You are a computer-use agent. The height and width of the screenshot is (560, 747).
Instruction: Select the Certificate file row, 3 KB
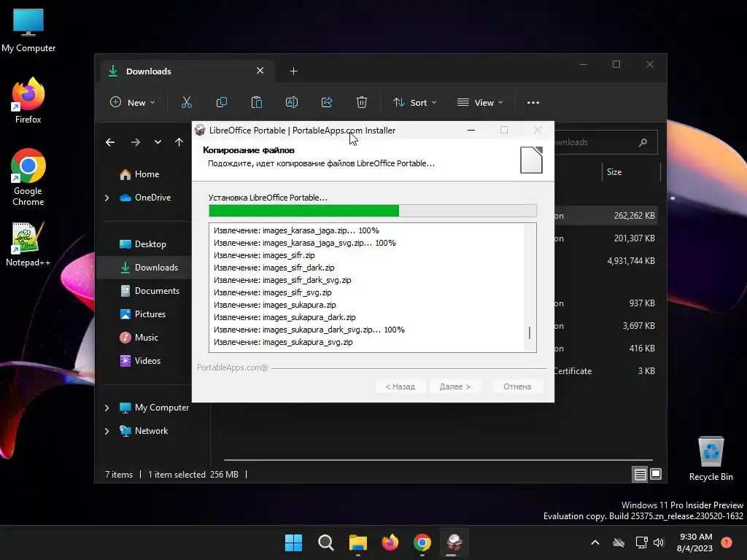click(605, 371)
